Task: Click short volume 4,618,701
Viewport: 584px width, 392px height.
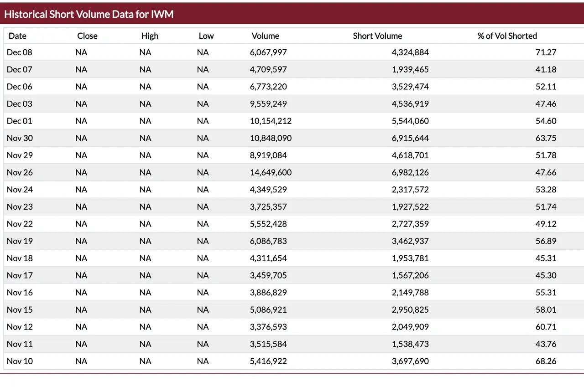Action: point(411,155)
